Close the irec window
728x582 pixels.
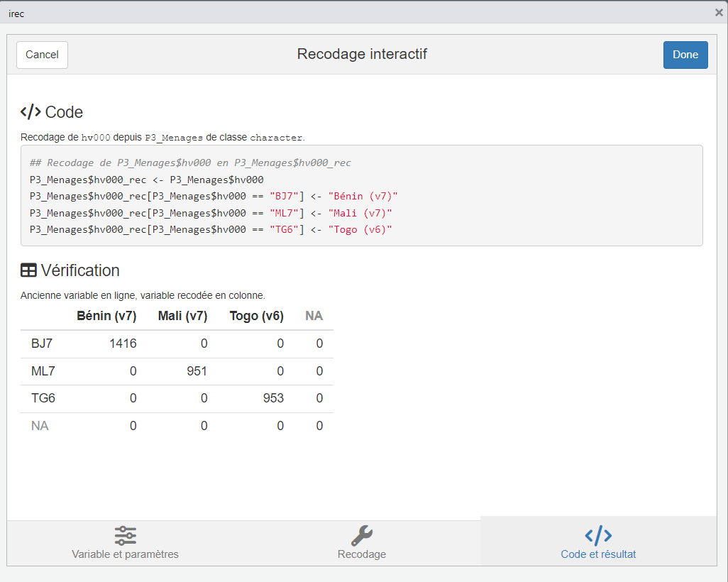[719, 13]
